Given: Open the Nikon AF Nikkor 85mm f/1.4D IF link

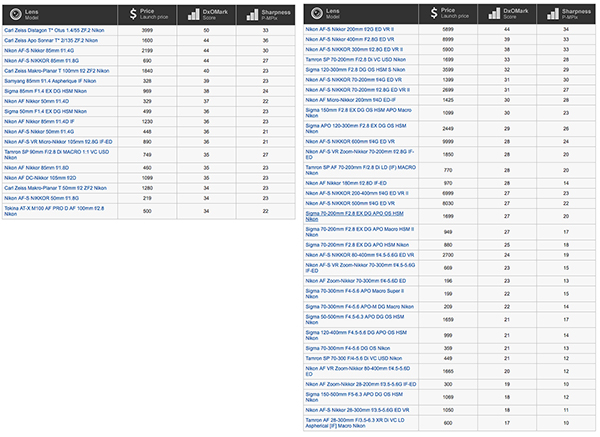Looking at the screenshot, I should pyautogui.click(x=39, y=121).
